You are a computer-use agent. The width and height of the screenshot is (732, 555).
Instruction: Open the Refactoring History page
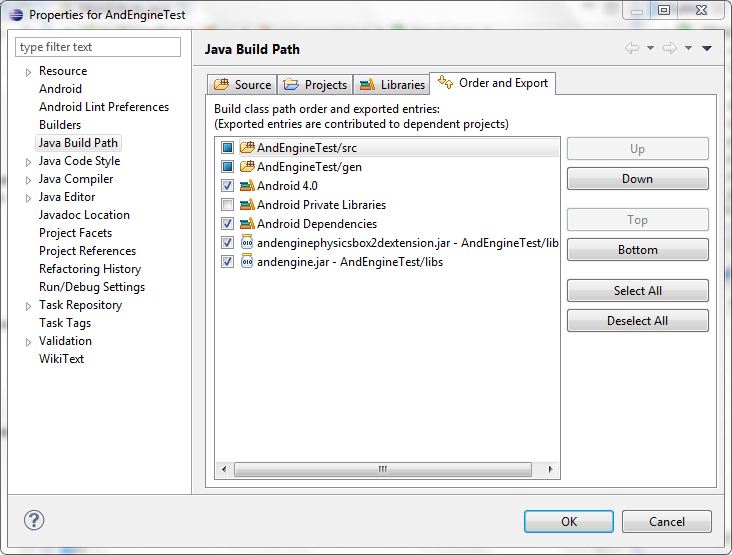[x=90, y=269]
